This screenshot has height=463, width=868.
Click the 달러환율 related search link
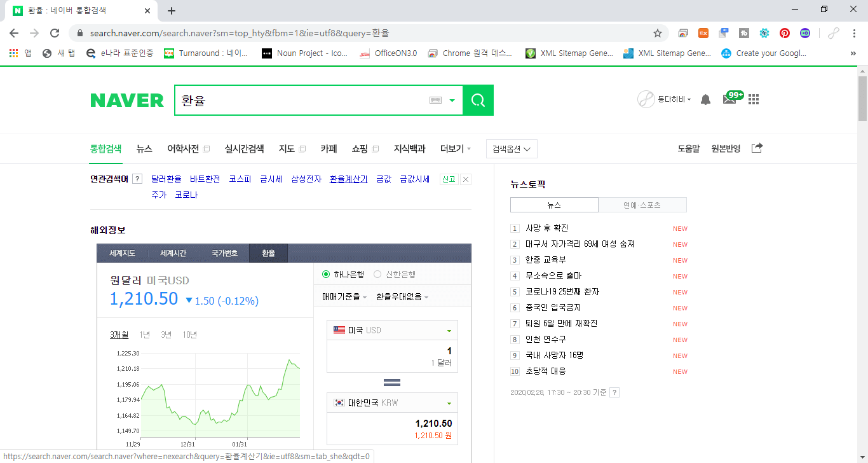click(166, 179)
